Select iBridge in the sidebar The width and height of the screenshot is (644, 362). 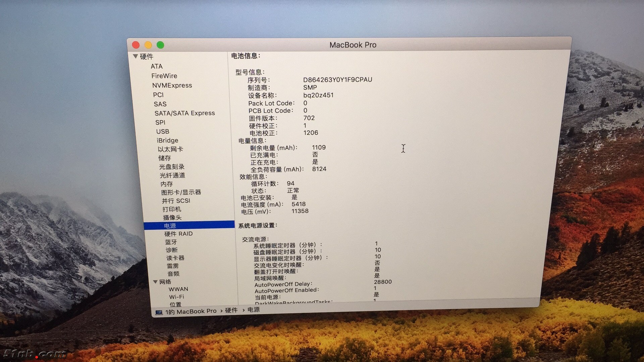point(167,140)
